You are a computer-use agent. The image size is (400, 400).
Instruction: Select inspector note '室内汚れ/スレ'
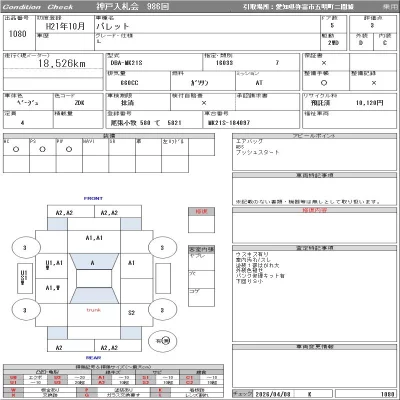(253, 260)
